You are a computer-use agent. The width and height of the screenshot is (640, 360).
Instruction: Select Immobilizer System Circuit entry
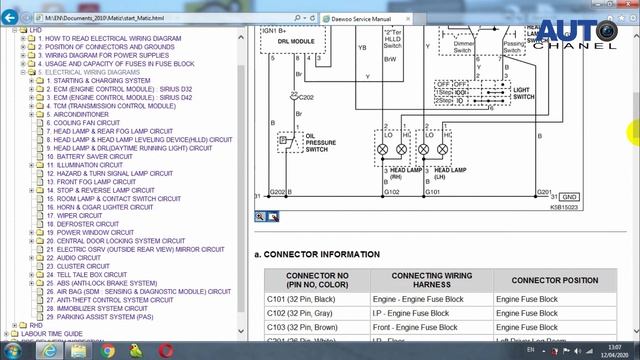pos(97,309)
